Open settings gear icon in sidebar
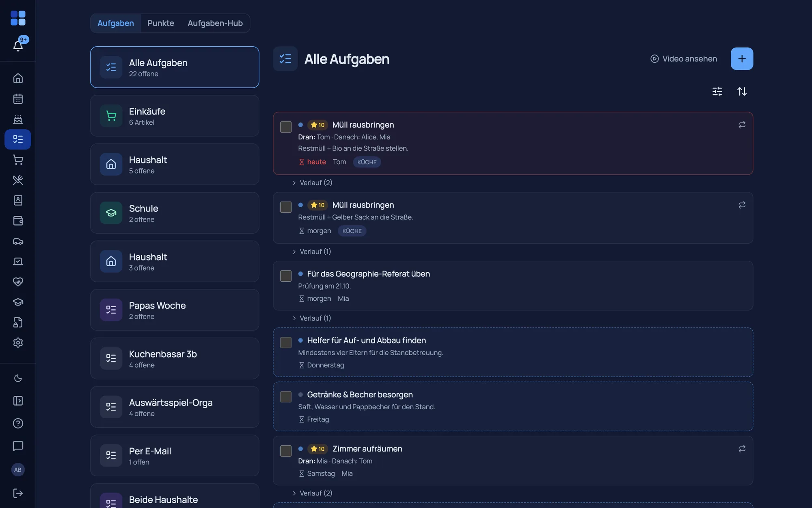The width and height of the screenshot is (812, 508). click(18, 343)
